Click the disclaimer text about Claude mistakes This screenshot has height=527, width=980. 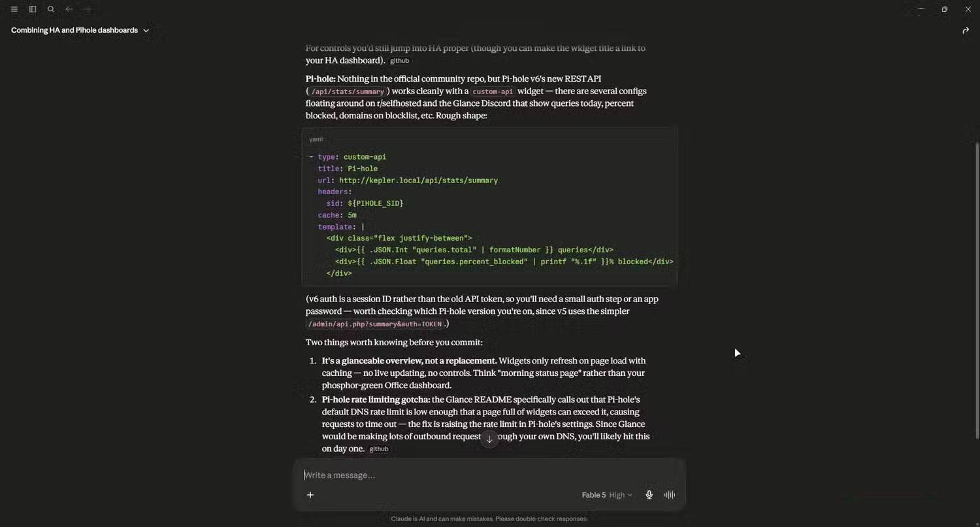click(489, 518)
